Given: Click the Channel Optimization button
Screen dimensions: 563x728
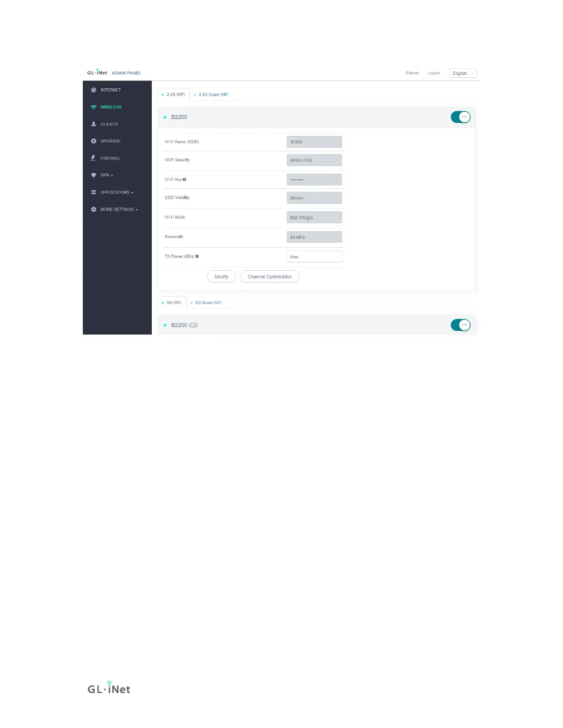Looking at the screenshot, I should [x=270, y=277].
